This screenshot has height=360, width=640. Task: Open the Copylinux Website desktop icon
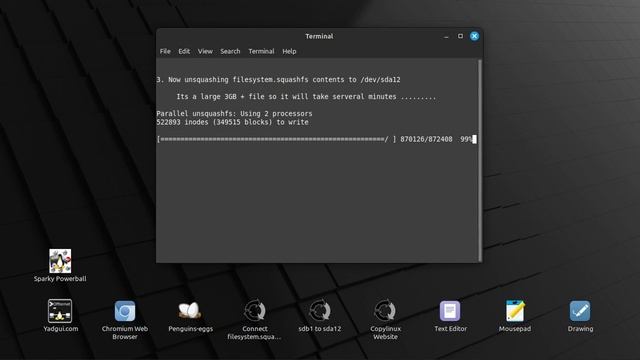click(x=385, y=311)
